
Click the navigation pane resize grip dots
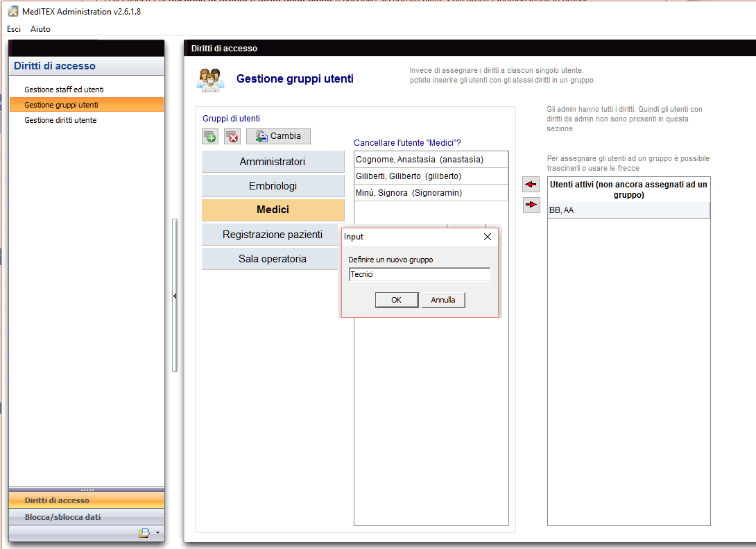point(87,490)
